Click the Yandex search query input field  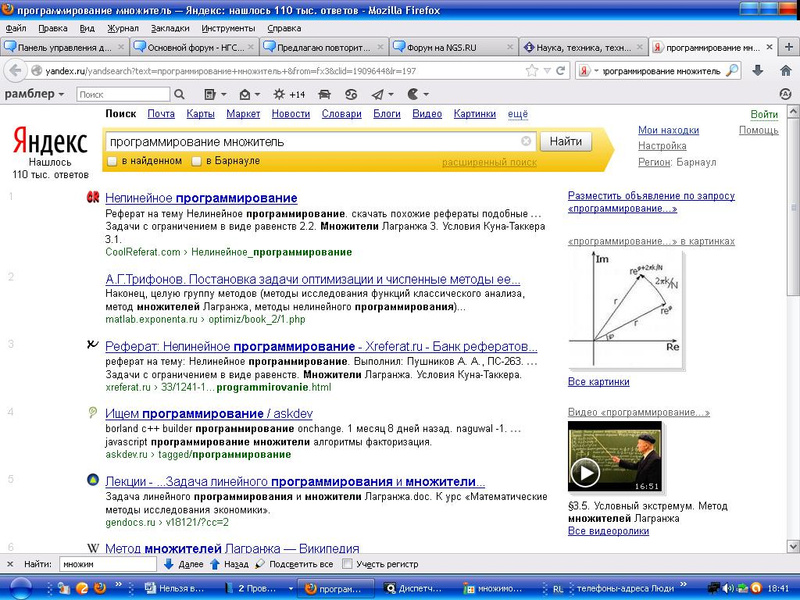[x=310, y=142]
